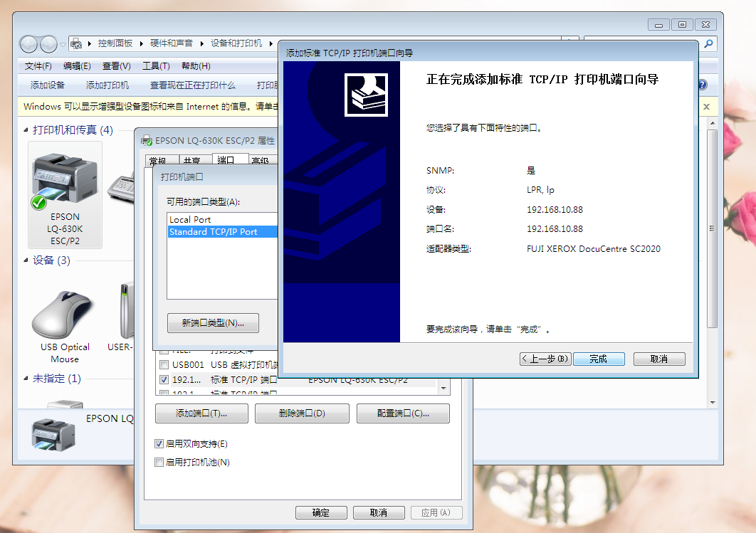Click port list scroll-down arrow
The height and width of the screenshot is (533, 756).
click(x=443, y=388)
